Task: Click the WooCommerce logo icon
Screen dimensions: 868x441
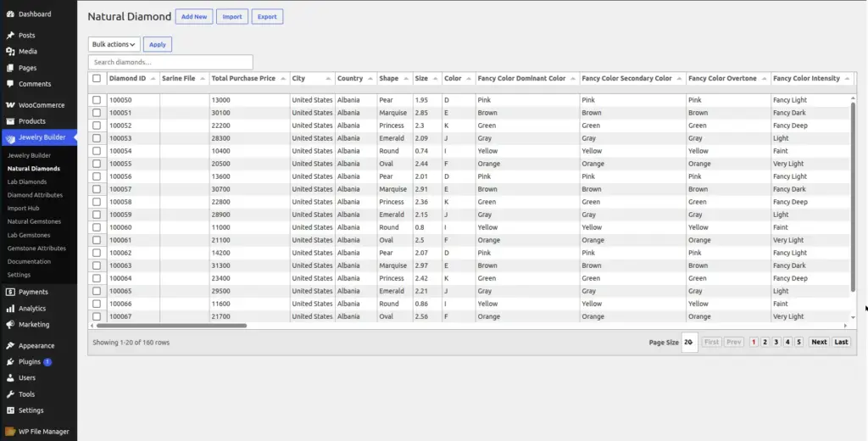Action: [x=10, y=105]
